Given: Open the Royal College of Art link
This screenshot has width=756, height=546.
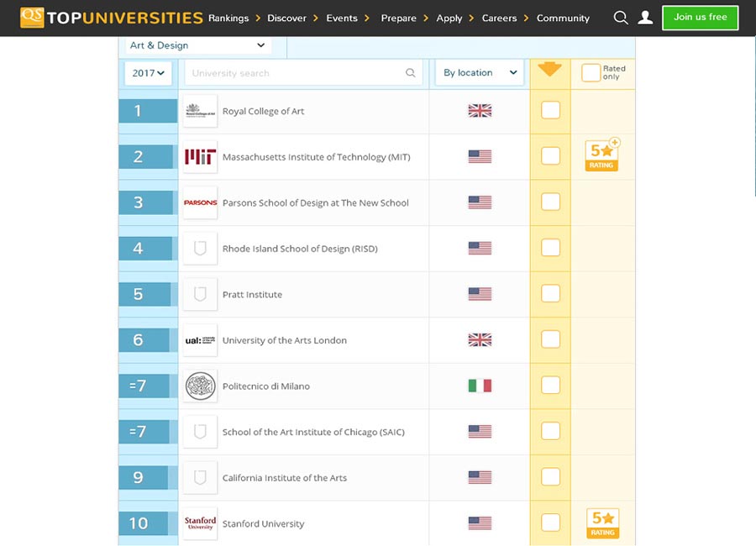Looking at the screenshot, I should (x=263, y=111).
